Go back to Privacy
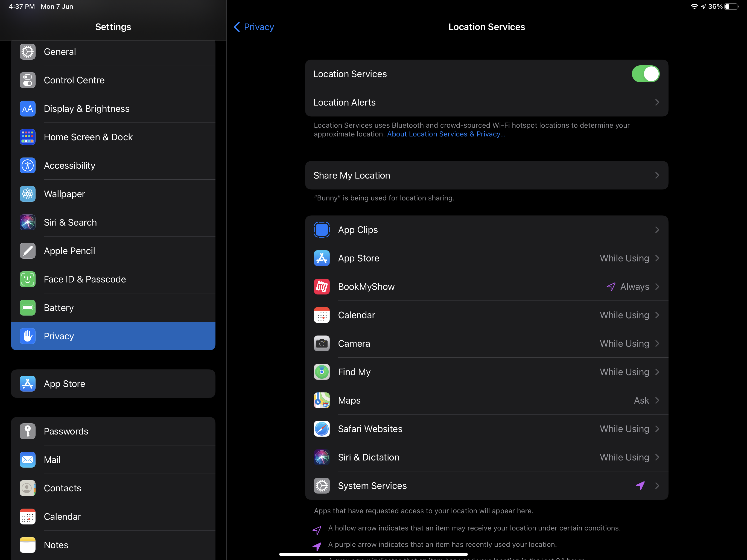Viewport: 747px width, 560px height. pos(254,27)
